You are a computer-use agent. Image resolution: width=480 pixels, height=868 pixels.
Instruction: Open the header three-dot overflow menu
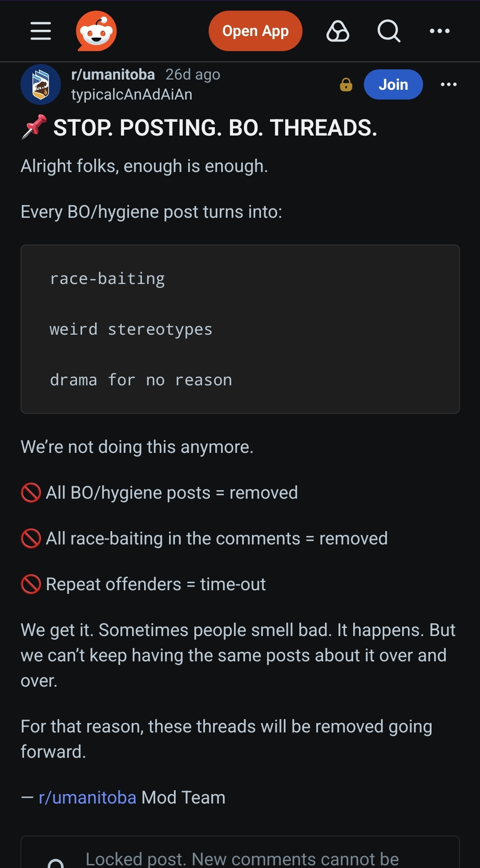coord(440,31)
